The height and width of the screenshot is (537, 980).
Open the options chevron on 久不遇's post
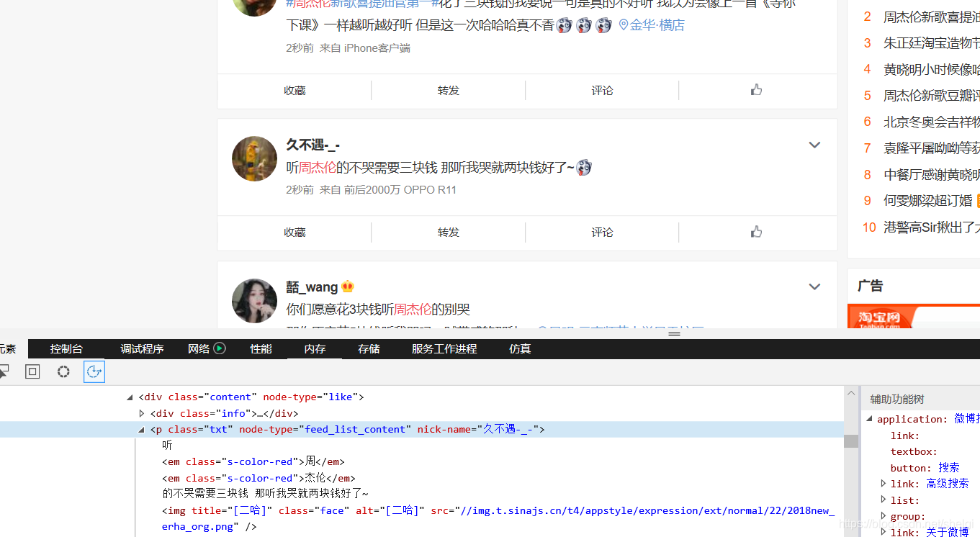[x=814, y=145]
